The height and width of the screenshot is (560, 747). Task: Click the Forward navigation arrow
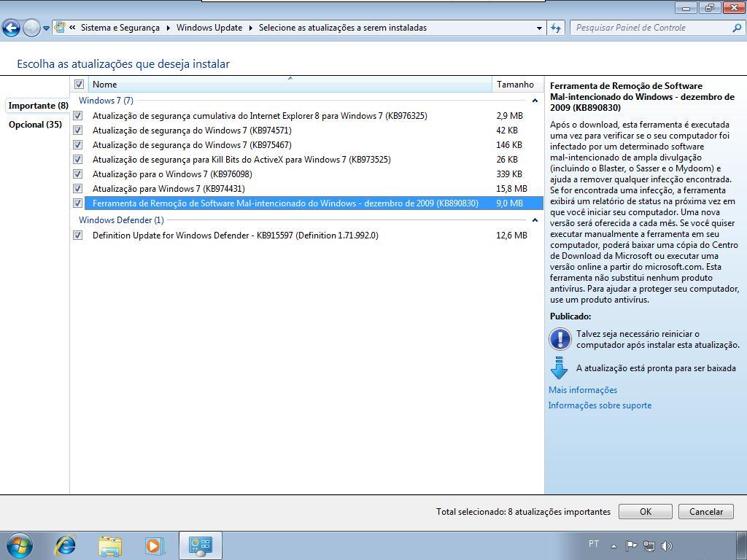point(31,28)
